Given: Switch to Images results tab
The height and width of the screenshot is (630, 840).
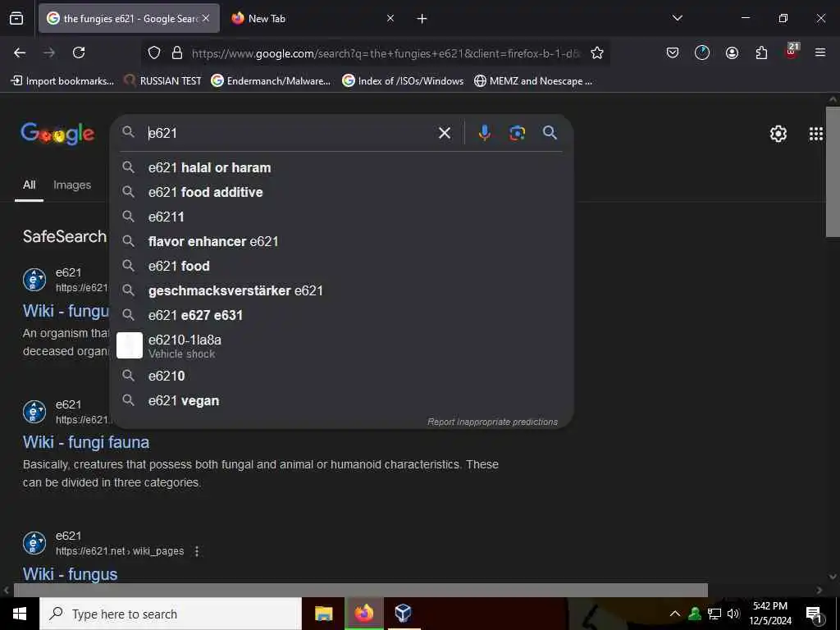Looking at the screenshot, I should 72,185.
